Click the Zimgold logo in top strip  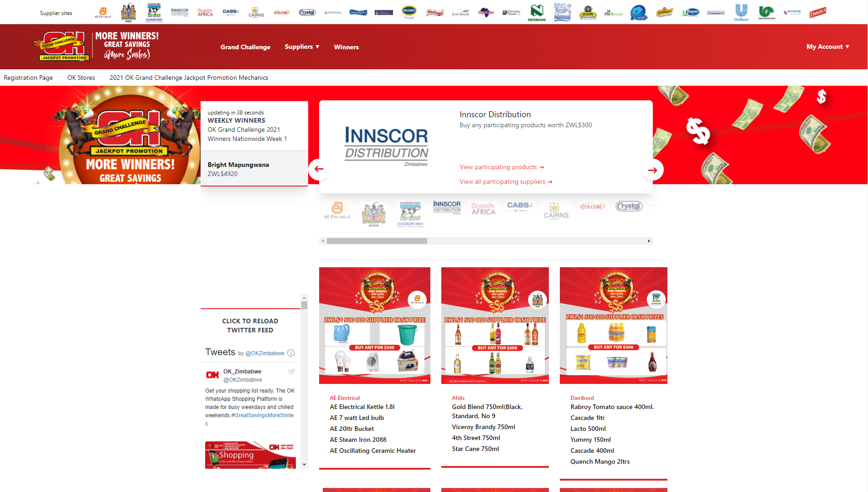[x=817, y=13]
